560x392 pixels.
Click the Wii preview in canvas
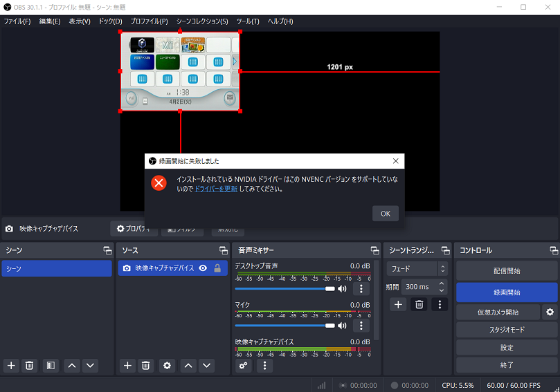180,71
